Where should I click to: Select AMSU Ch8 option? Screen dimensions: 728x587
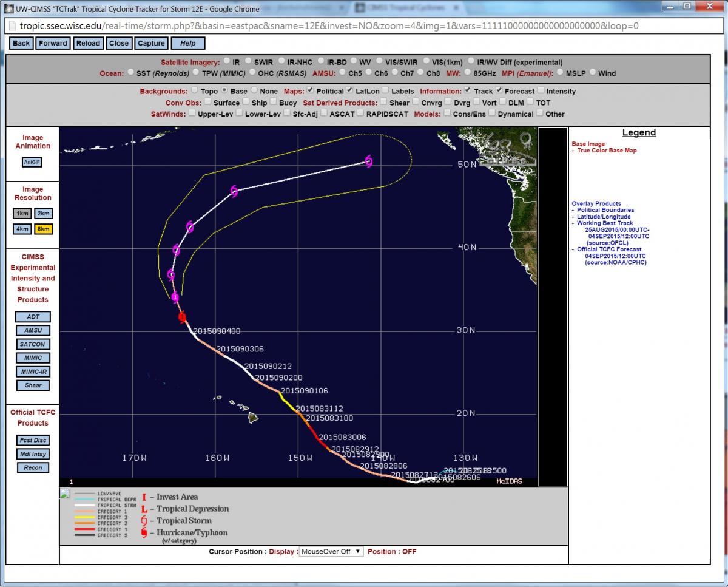pyautogui.click(x=420, y=72)
